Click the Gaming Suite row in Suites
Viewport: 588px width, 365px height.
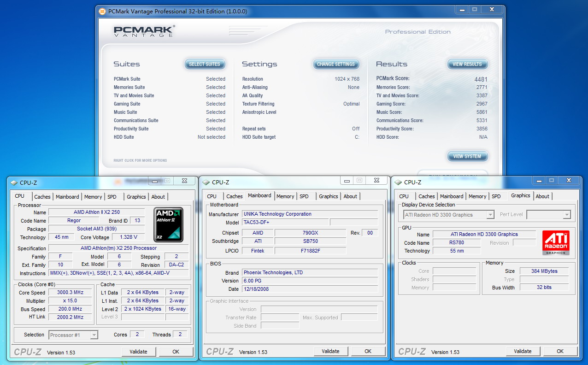(169, 104)
